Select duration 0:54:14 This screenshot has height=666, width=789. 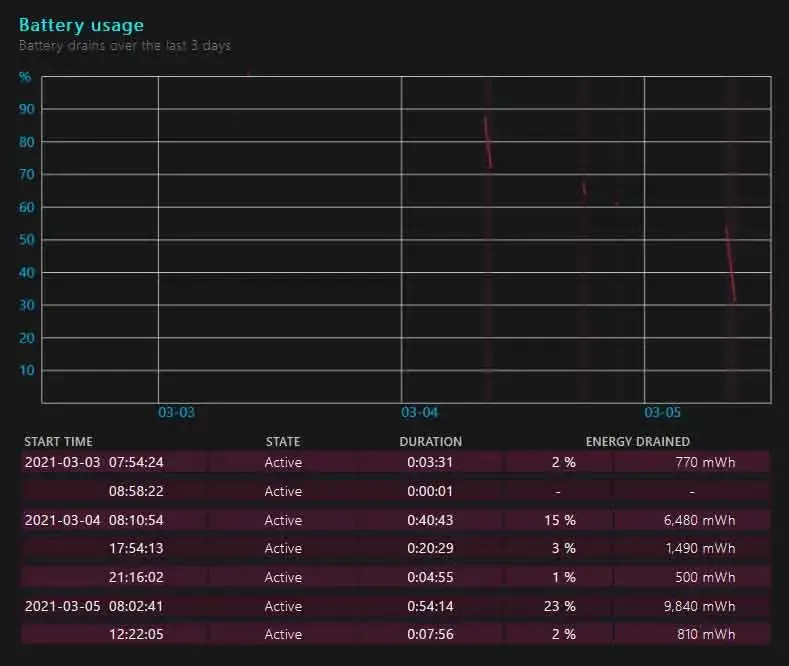[x=430, y=606]
